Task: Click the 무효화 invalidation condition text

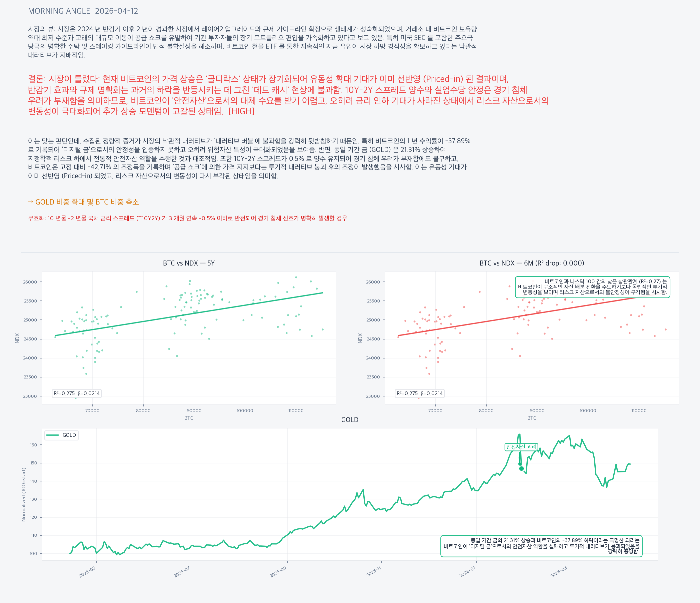Action: [x=187, y=218]
